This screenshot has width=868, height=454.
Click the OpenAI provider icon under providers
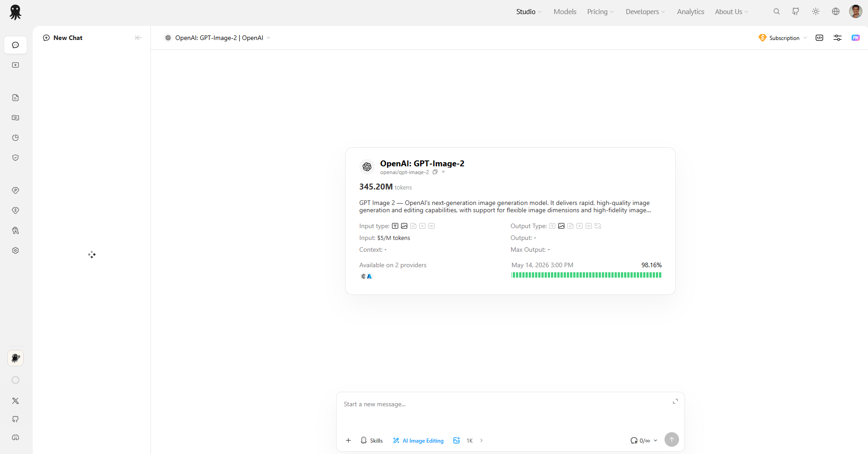[x=363, y=276]
